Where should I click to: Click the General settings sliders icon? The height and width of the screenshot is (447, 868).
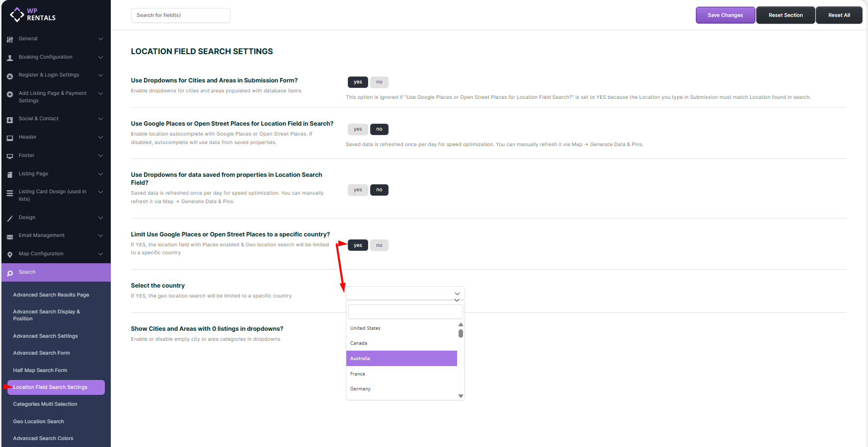10,39
